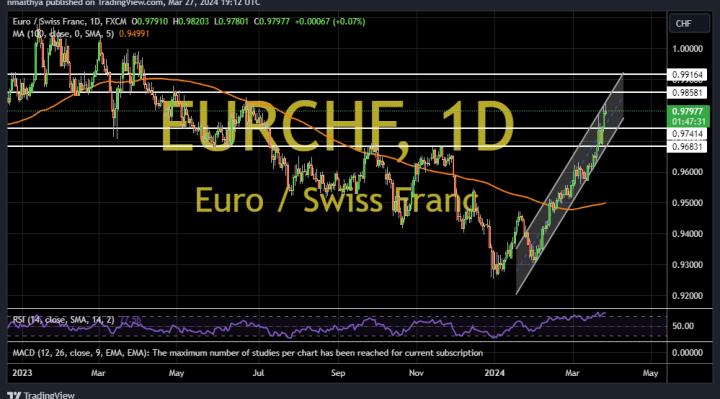Viewport: 720px width, 399px height.
Task: Select the 0.98581 horizontal line label
Action: 687,93
